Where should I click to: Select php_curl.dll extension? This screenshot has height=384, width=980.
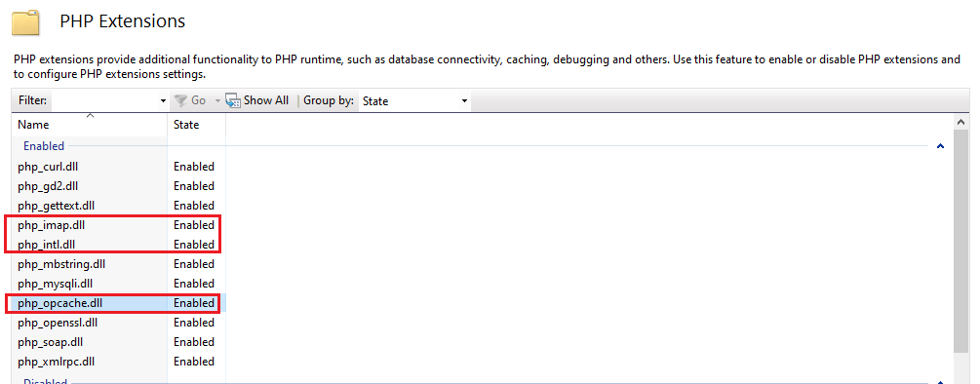(48, 167)
